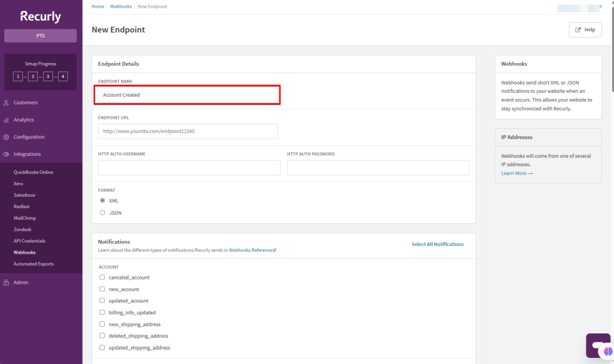Select the XML format radio button
This screenshot has width=614, height=364.
(x=103, y=200)
